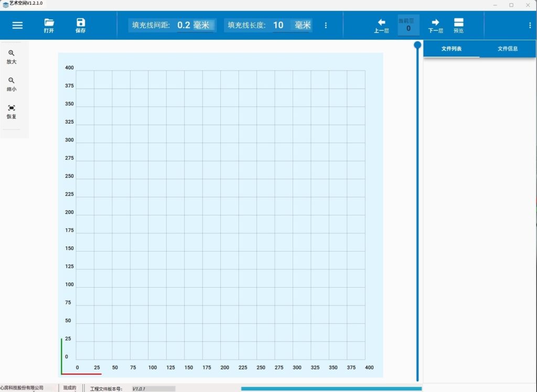Click the fill line spacing 0.2 field
This screenshot has height=392, width=537.
click(x=184, y=25)
